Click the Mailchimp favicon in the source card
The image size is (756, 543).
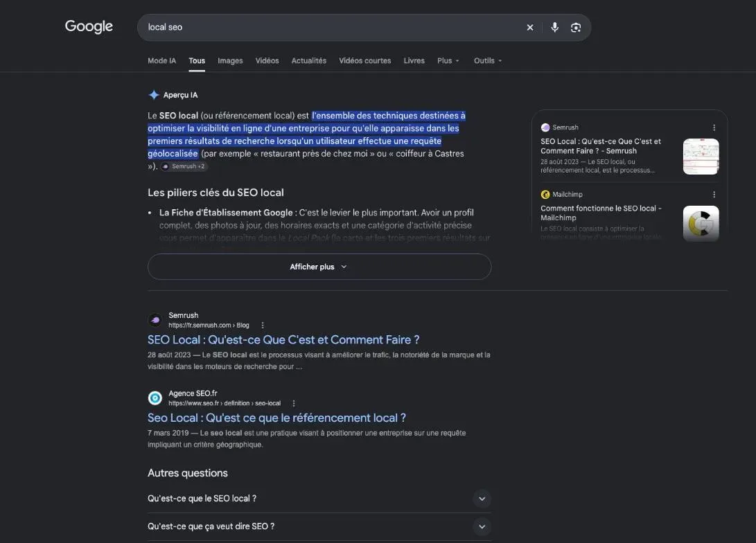pos(545,195)
